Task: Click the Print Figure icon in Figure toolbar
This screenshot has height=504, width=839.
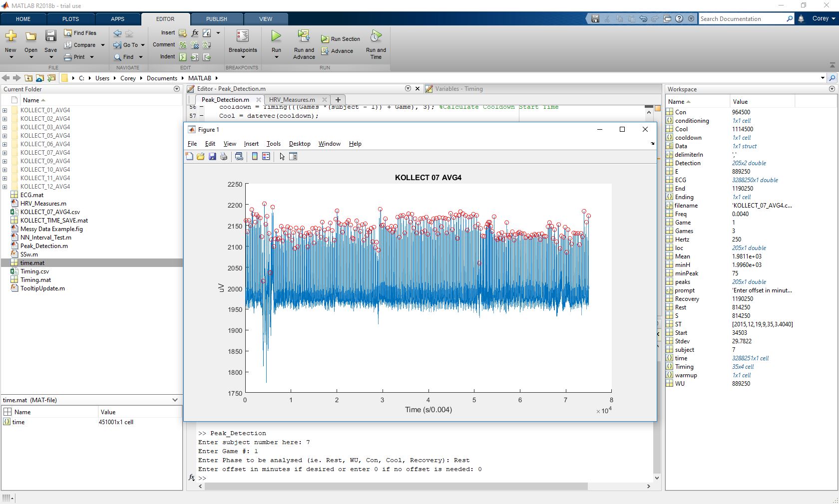Action: tap(224, 157)
